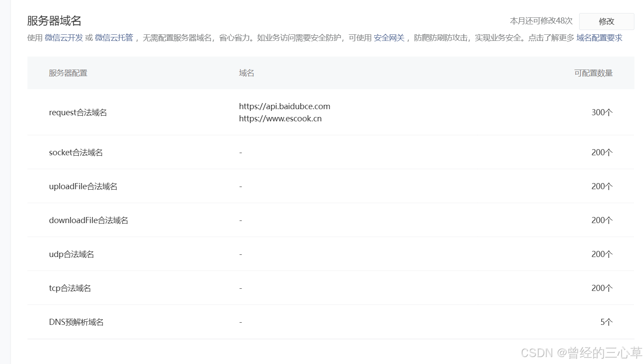Click the dash in udp合法域名 row
Image resolution: width=644 pixels, height=364 pixels.
tap(240, 254)
